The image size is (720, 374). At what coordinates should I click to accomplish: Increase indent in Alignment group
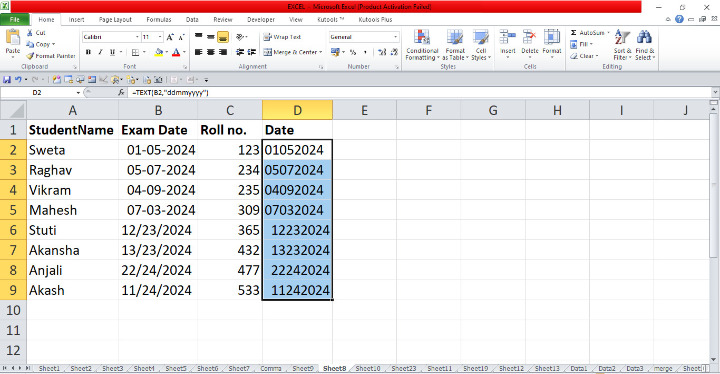click(x=252, y=52)
